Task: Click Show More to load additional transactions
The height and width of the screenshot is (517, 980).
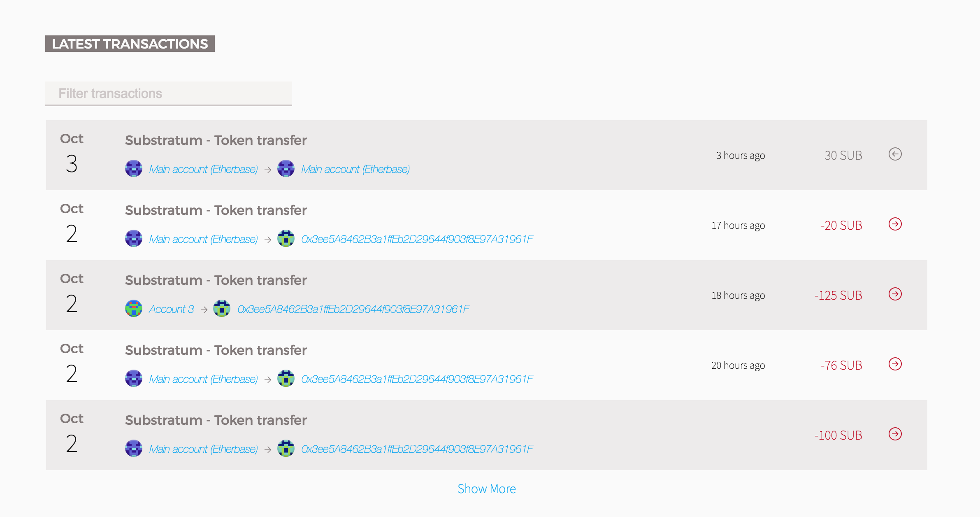Action: [x=487, y=489]
